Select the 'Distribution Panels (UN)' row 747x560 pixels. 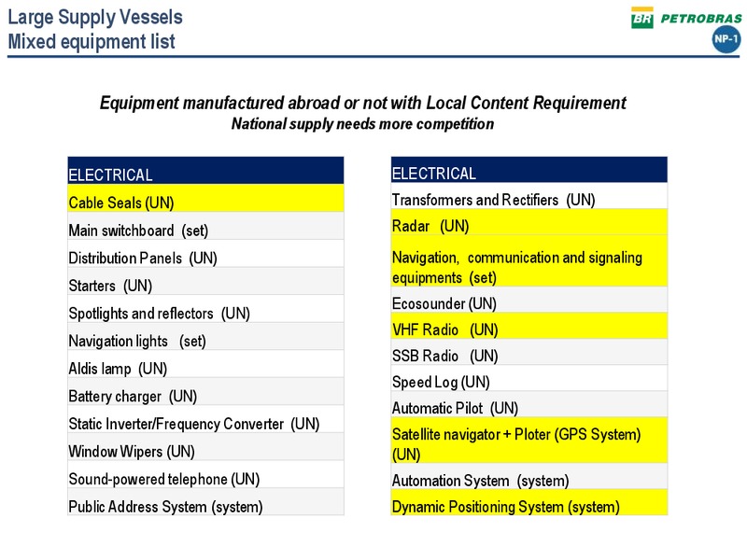pyautogui.click(x=205, y=253)
